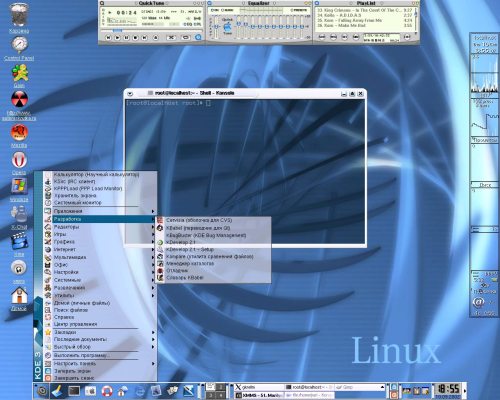Click inside the Konsole terminal area
This screenshot has width=500, height=400.
(245, 172)
